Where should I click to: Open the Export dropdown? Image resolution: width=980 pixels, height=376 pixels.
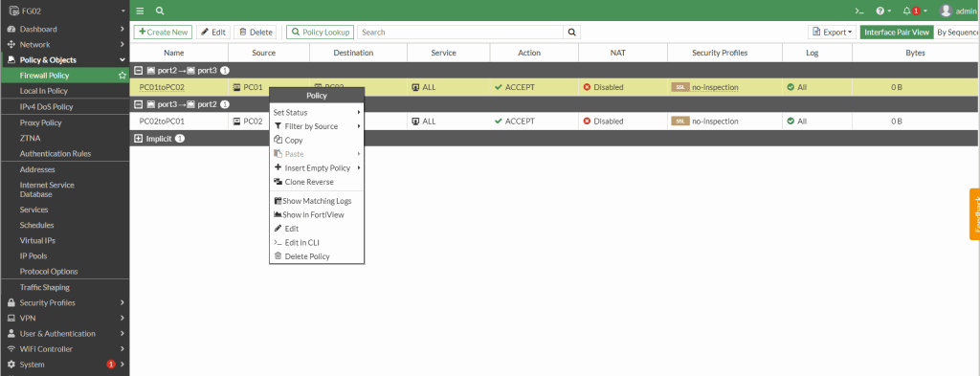tap(832, 32)
